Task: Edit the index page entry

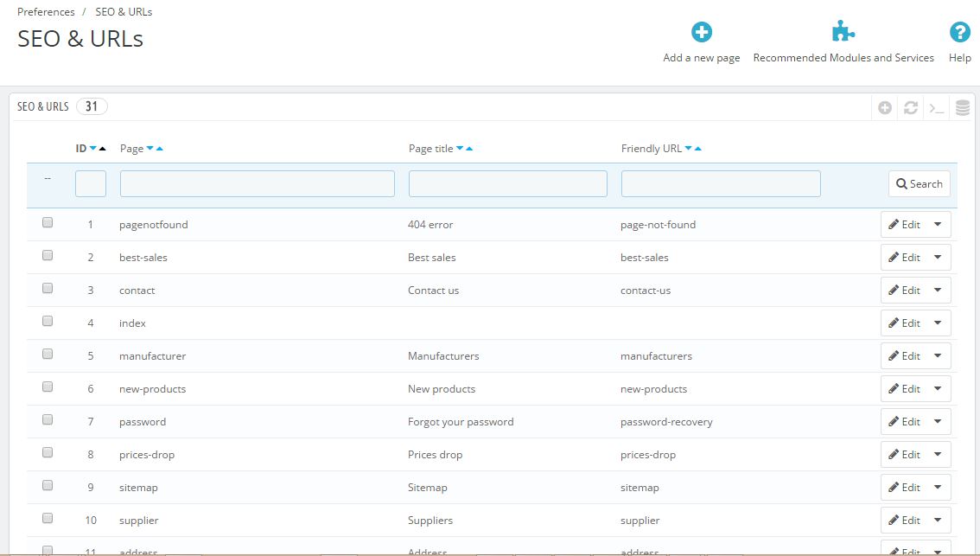Action: pos(904,323)
